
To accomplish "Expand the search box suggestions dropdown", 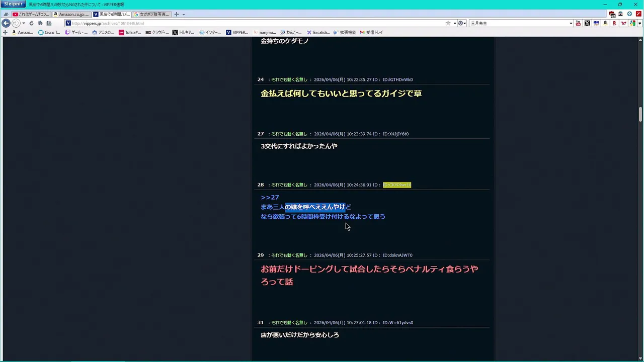I will pos(571,23).
